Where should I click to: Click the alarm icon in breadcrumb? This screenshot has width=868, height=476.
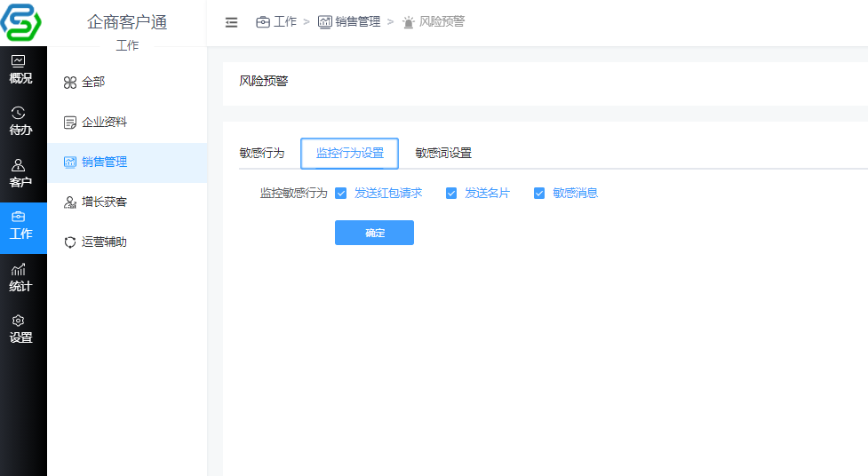[409, 22]
